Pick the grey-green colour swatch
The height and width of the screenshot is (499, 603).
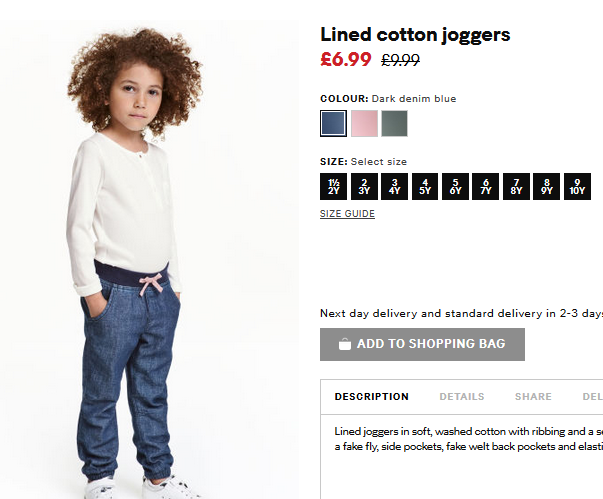point(395,123)
